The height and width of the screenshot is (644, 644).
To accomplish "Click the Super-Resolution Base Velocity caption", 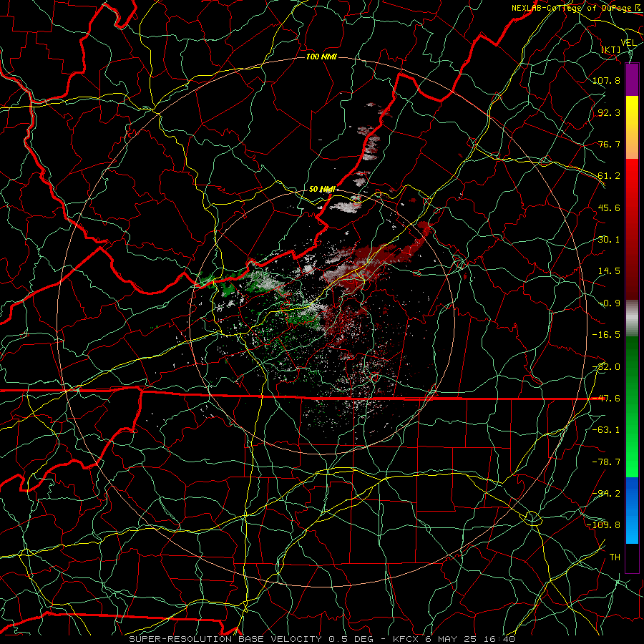I will pyautogui.click(x=321, y=639).
